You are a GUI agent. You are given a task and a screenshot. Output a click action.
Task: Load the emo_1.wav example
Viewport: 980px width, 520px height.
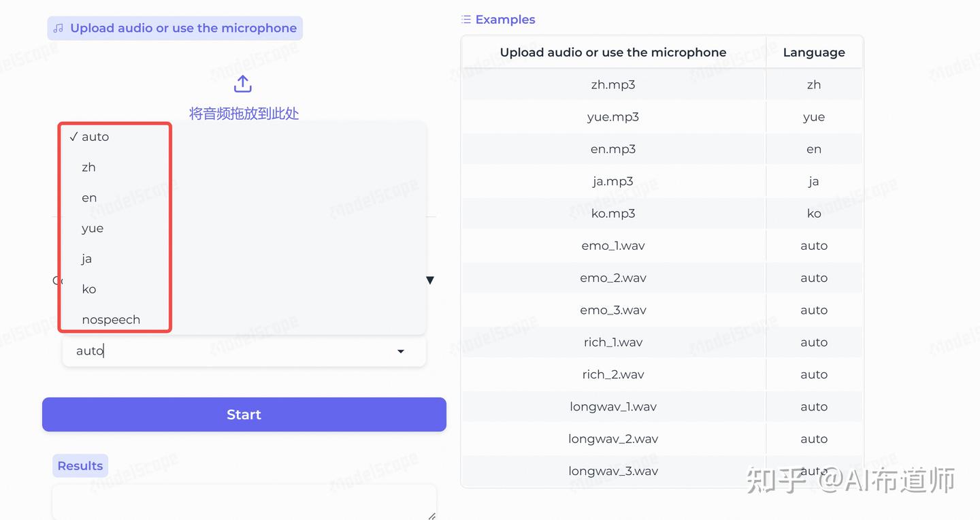pyautogui.click(x=661, y=246)
